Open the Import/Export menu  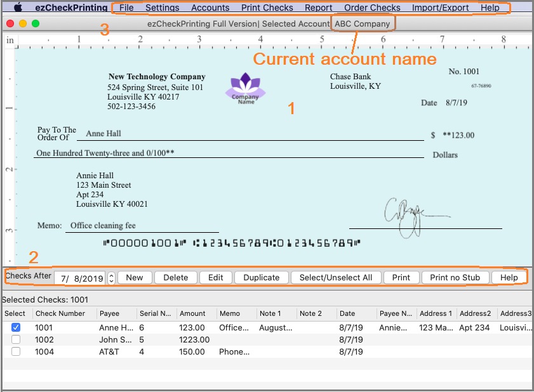click(440, 8)
